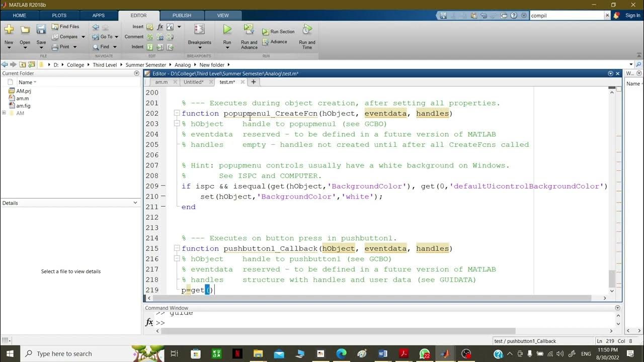Click the Smart Indent icon

coord(150,47)
